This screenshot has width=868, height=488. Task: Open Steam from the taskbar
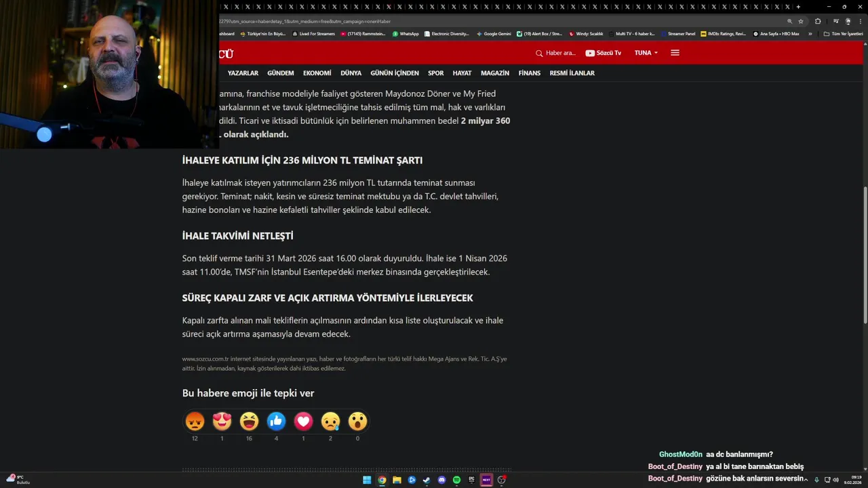pos(427,480)
